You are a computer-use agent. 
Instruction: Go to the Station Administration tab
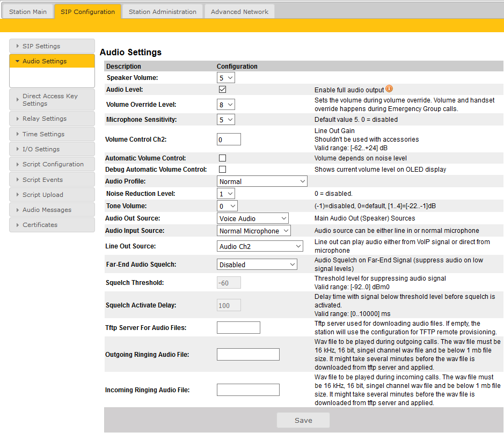163,12
